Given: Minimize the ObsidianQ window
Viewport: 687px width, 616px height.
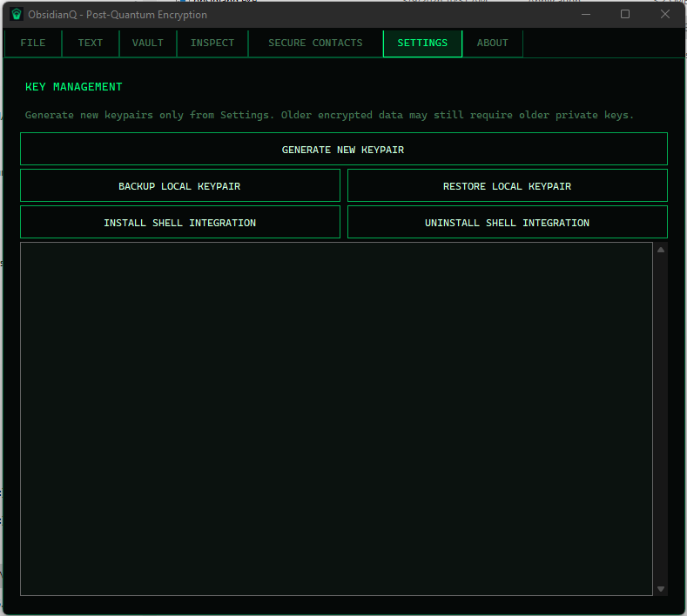Looking at the screenshot, I should (x=586, y=15).
